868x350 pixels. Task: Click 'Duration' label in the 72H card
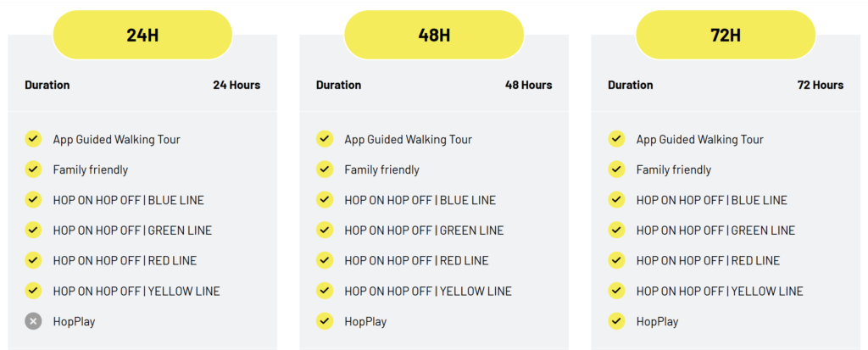[x=631, y=85]
